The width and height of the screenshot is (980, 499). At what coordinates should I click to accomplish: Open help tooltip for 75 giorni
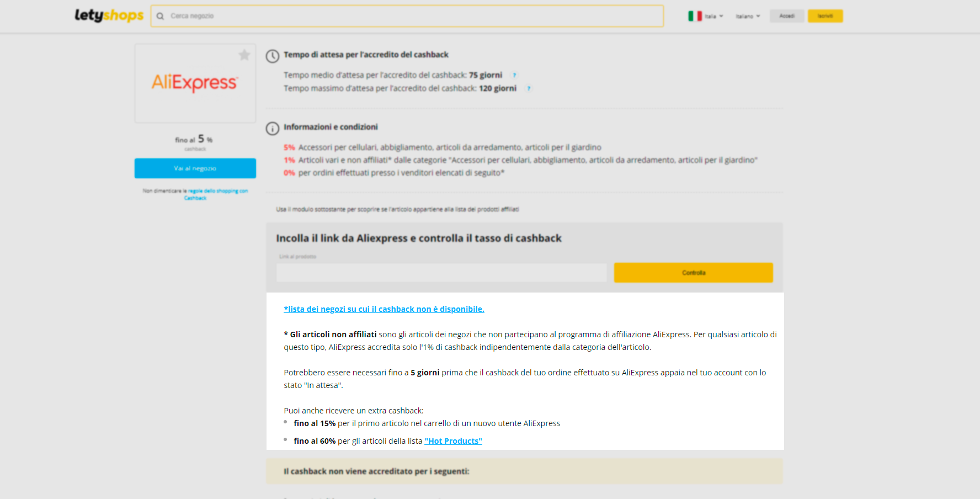tap(514, 75)
